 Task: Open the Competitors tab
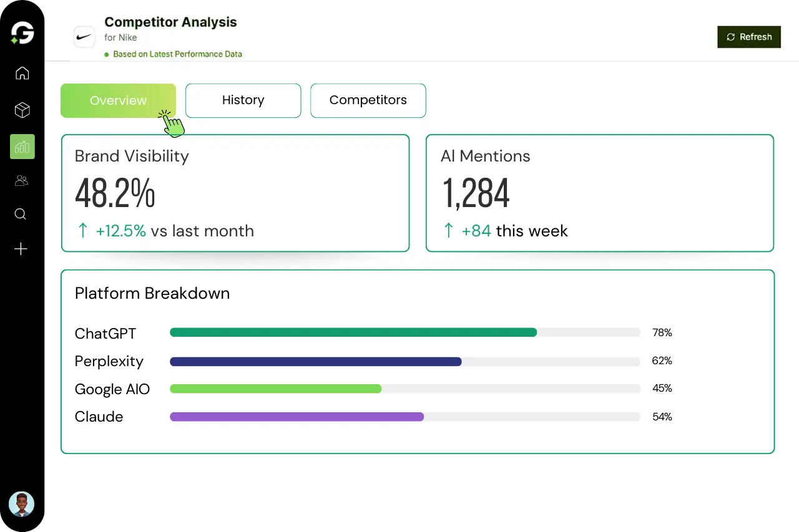point(368,100)
